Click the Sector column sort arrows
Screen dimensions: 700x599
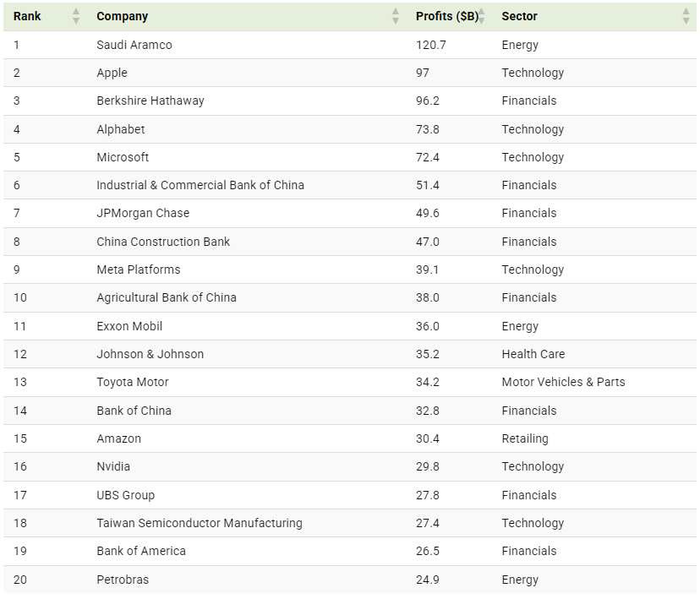[686, 16]
